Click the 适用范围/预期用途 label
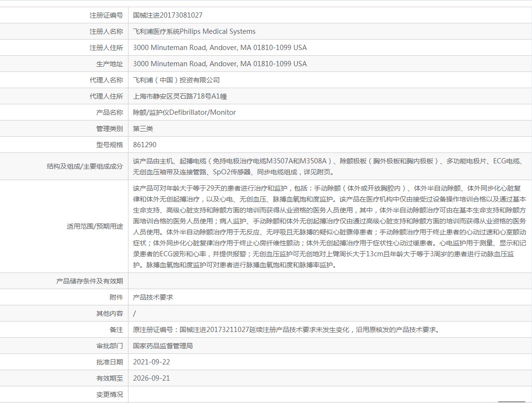 pyautogui.click(x=95, y=226)
